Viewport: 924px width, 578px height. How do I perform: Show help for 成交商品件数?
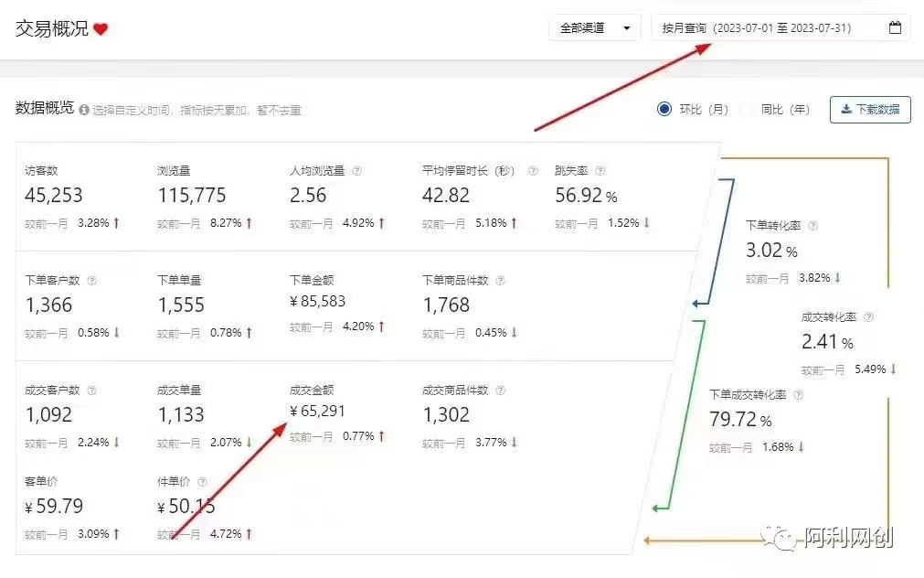(x=500, y=390)
